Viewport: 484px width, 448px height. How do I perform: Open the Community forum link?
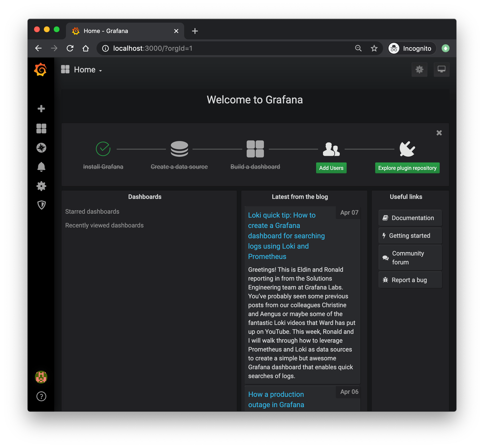[410, 258]
